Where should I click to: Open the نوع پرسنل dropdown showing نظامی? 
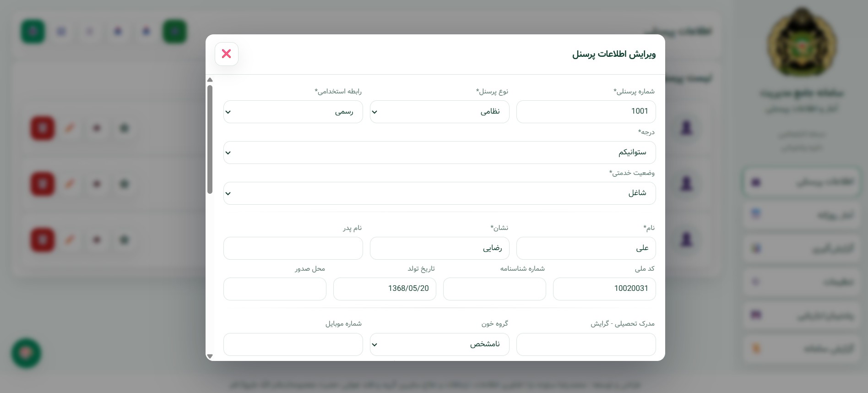pyautogui.click(x=439, y=112)
